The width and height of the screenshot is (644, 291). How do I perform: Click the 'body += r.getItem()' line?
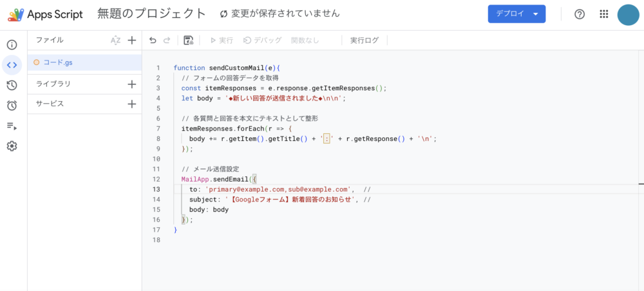tap(313, 138)
